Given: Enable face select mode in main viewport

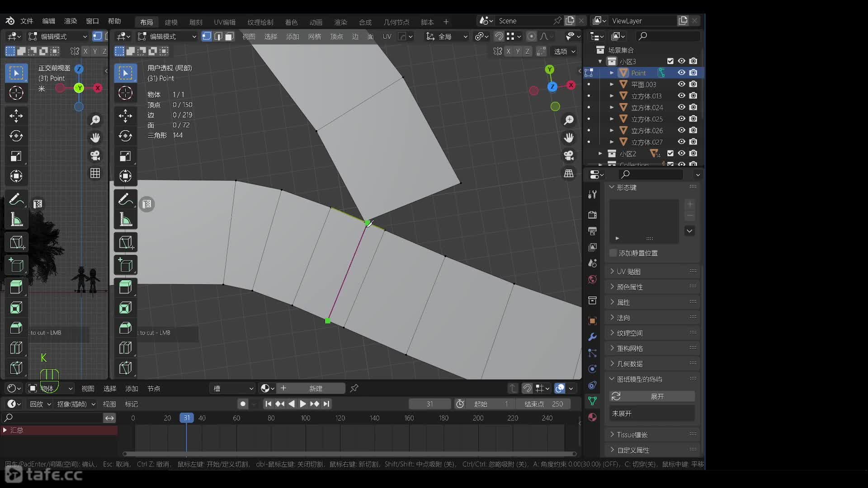Looking at the screenshot, I should click(229, 37).
